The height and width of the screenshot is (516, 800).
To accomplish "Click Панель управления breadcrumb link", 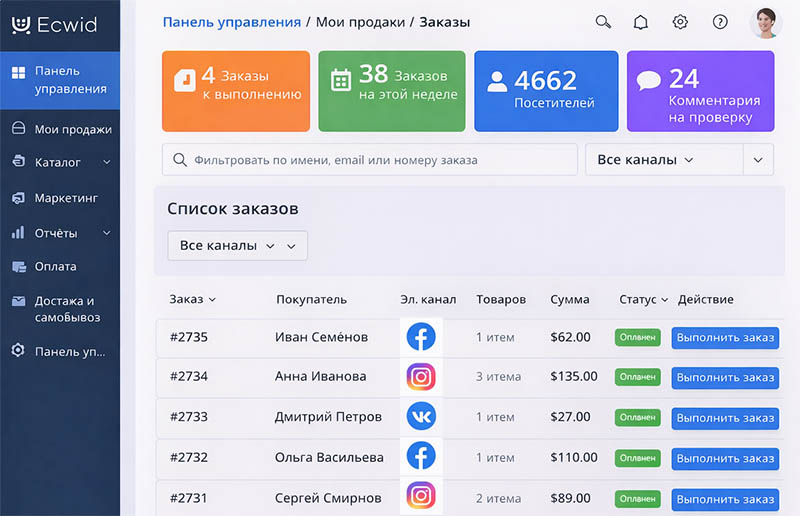I will 231,22.
